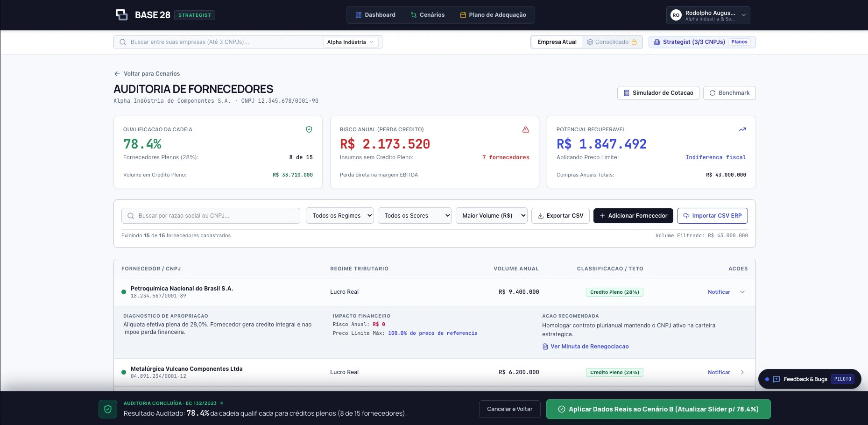Image resolution: width=868 pixels, height=425 pixels.
Task: Open the Todos os Scores filter dropdown
Action: click(415, 216)
